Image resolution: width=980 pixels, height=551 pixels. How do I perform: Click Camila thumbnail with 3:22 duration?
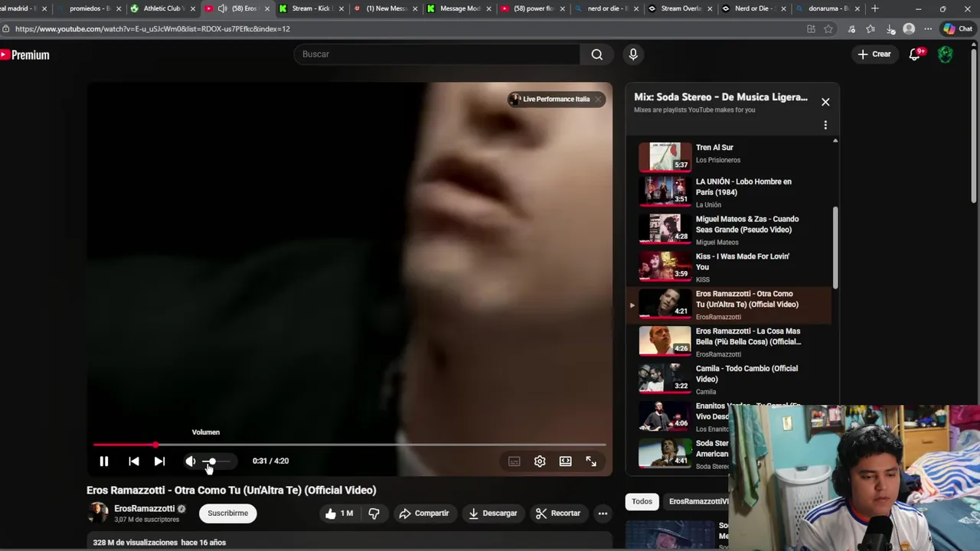(x=665, y=378)
